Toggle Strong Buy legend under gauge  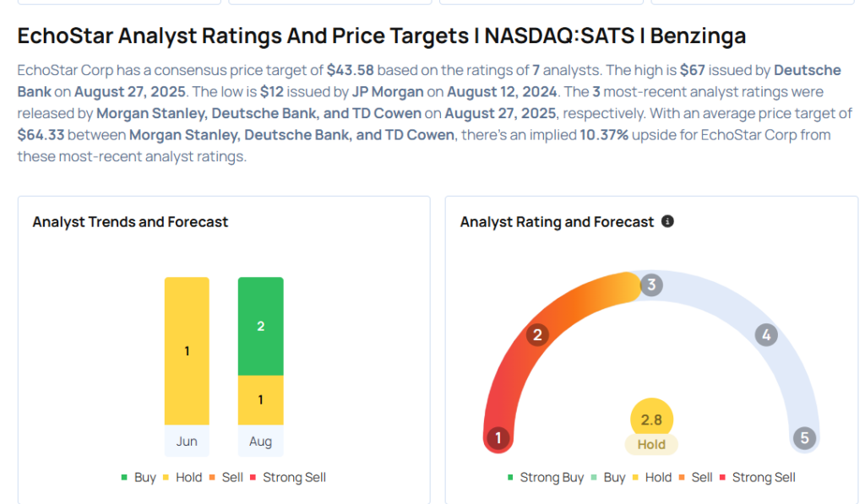point(545,477)
